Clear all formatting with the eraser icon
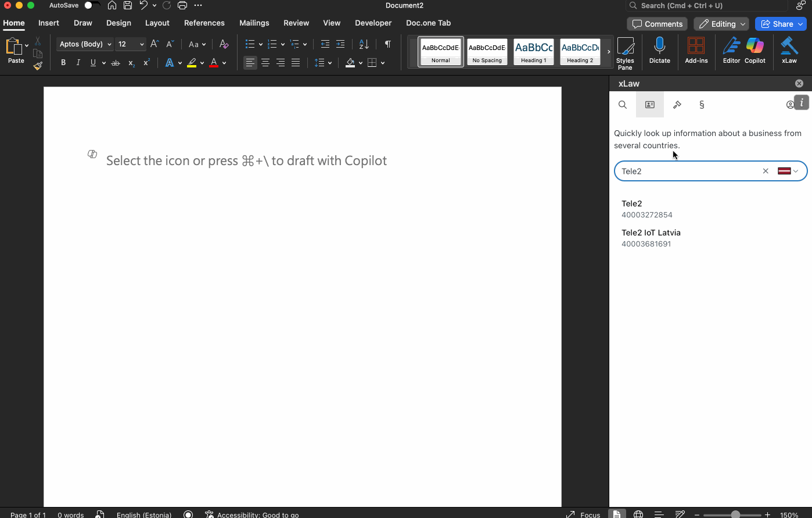Viewport: 812px width, 518px height. tap(224, 44)
